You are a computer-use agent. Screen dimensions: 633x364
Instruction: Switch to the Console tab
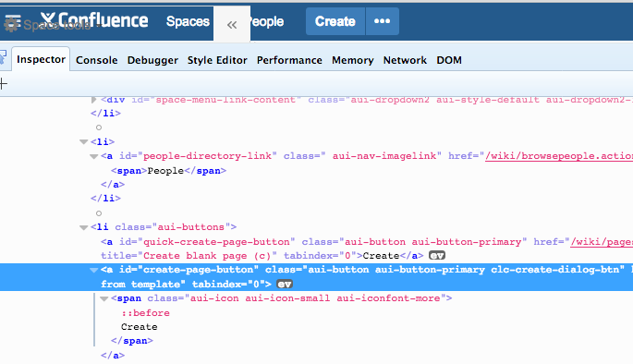point(96,60)
